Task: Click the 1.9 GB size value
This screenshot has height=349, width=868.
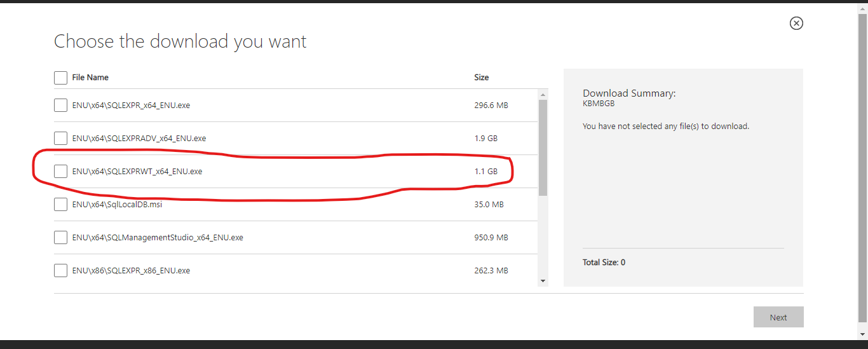Action: coord(485,139)
